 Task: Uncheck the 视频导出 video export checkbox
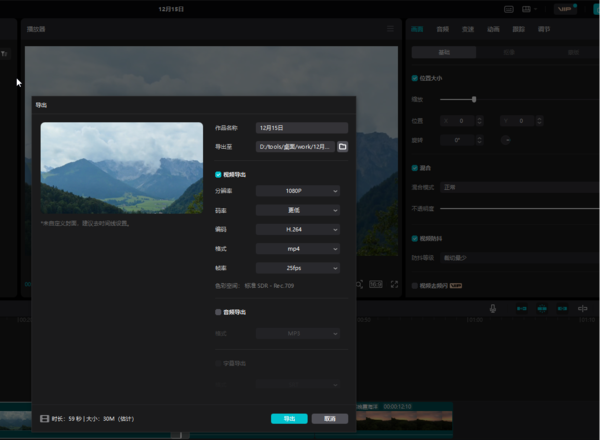click(218, 174)
